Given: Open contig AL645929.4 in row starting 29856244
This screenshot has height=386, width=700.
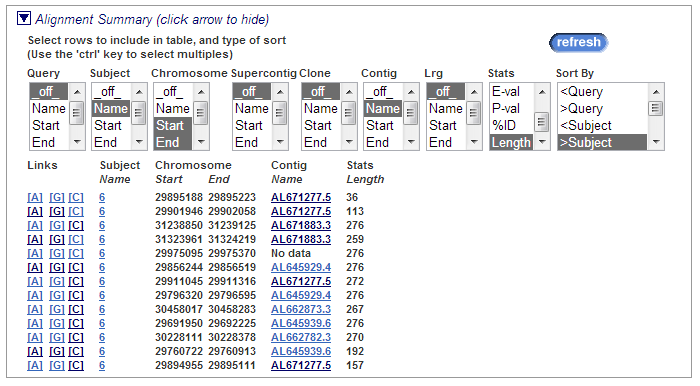Looking at the screenshot, I should (x=301, y=267).
